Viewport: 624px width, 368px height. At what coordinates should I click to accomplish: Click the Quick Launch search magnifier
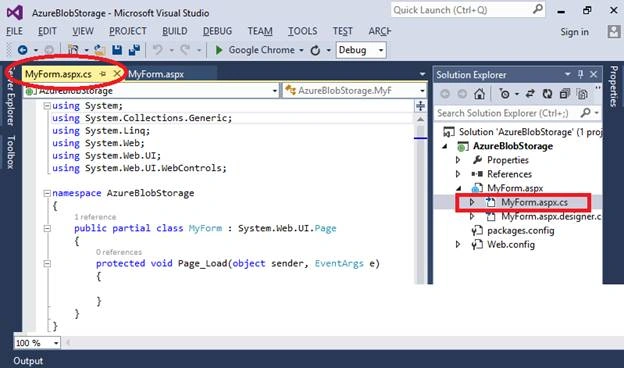pyautogui.click(x=538, y=9)
